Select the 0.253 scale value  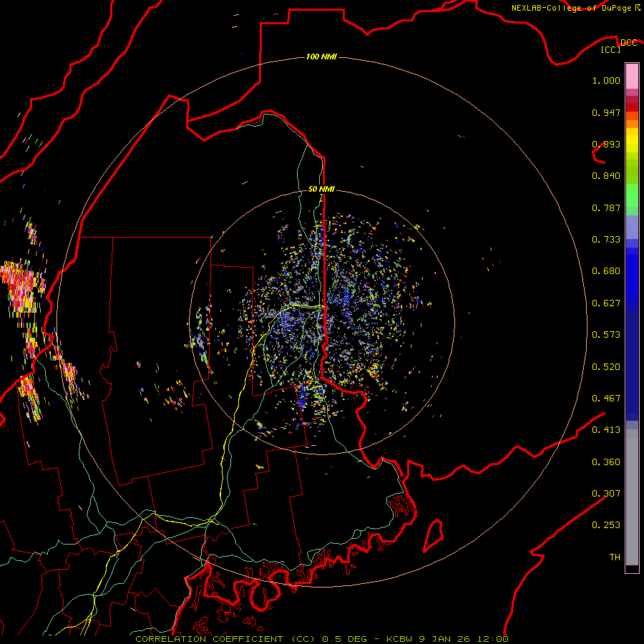point(606,525)
